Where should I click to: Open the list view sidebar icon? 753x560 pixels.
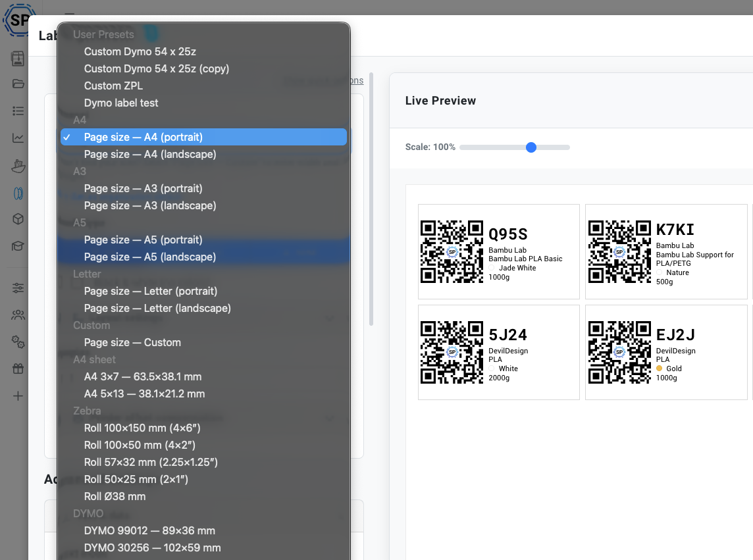click(x=18, y=111)
